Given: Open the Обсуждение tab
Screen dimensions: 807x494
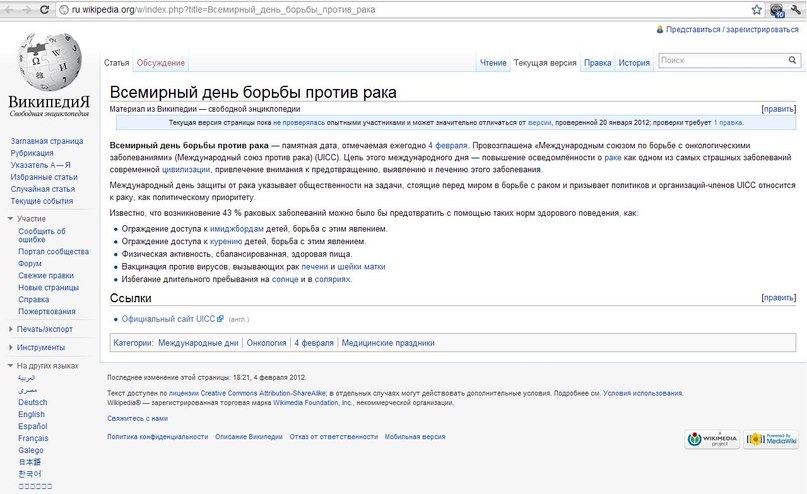Looking at the screenshot, I should click(x=161, y=62).
